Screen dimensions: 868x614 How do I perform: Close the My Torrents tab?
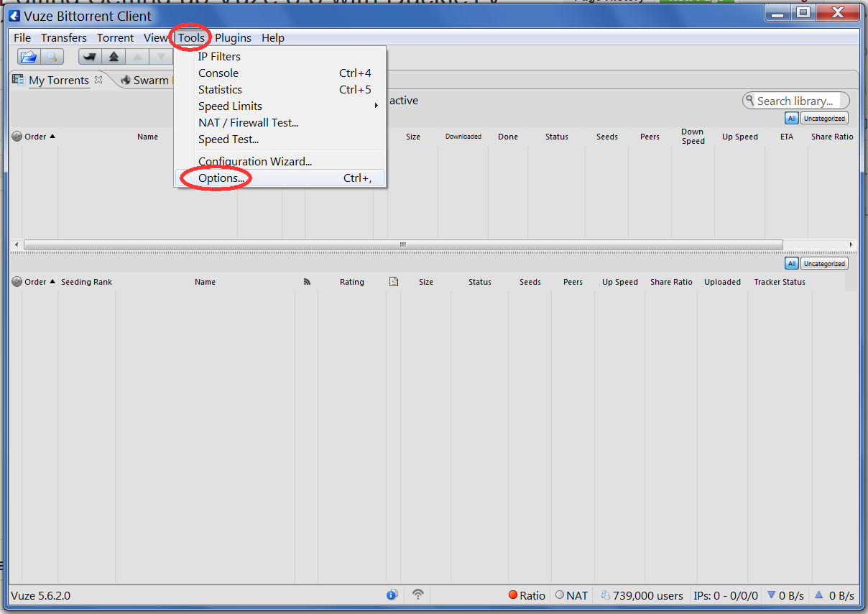click(98, 80)
